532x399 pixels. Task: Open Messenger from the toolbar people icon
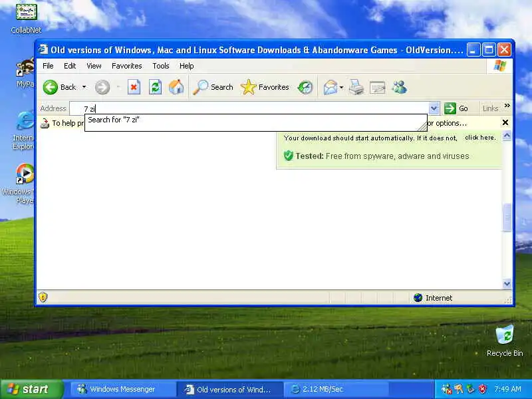click(400, 87)
